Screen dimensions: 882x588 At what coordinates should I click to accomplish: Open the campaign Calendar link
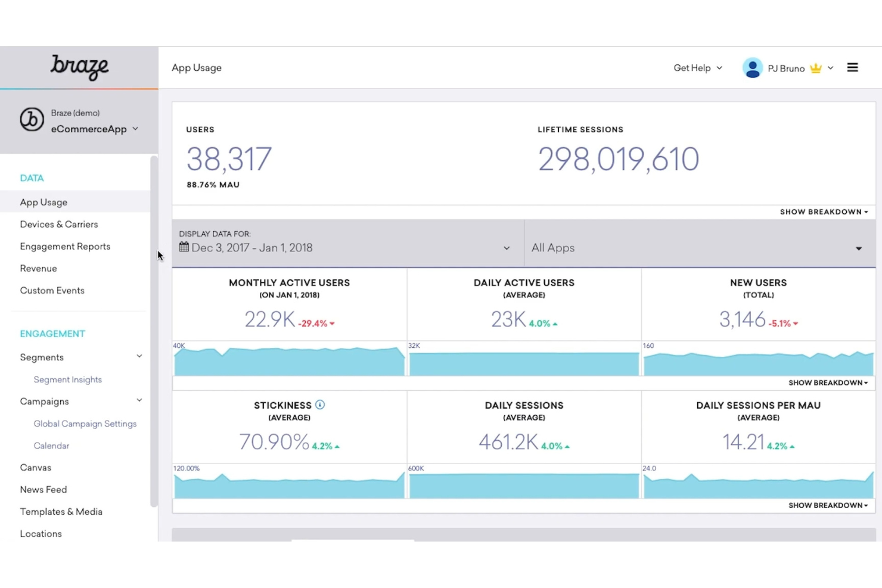(x=51, y=446)
